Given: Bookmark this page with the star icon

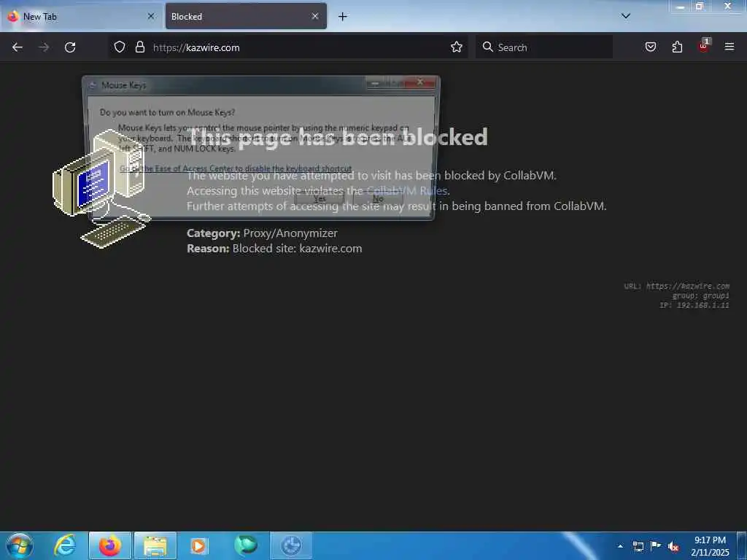Looking at the screenshot, I should [457, 47].
